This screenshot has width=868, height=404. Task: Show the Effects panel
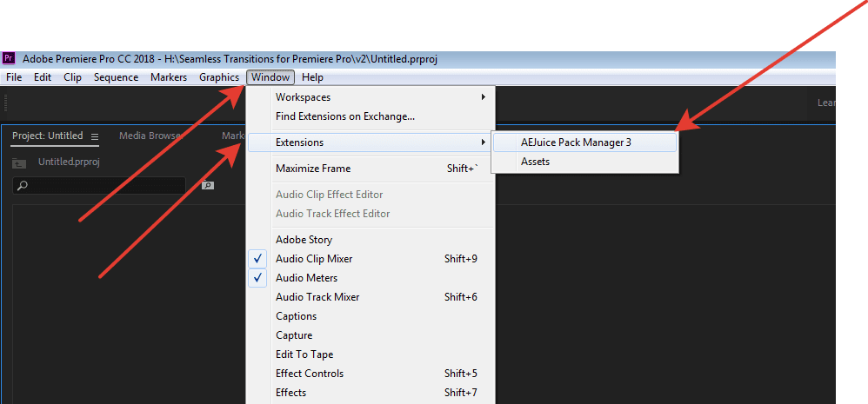click(x=371, y=393)
